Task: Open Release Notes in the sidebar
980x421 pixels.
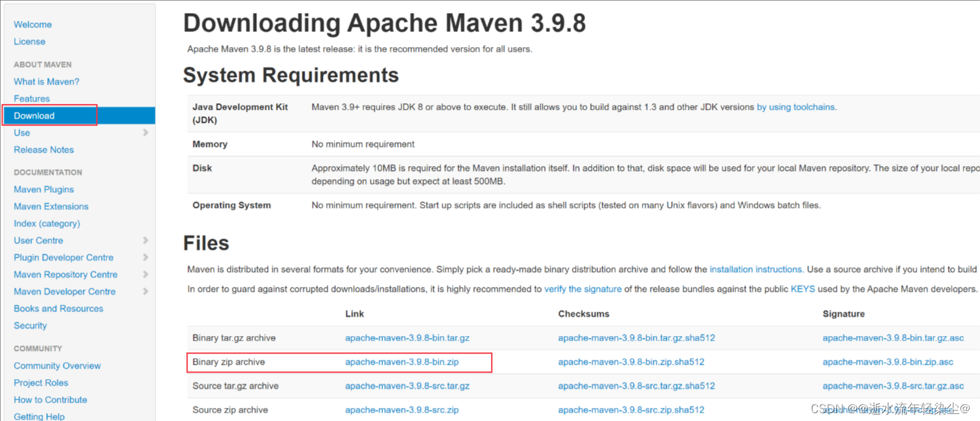Action: pyautogui.click(x=44, y=150)
